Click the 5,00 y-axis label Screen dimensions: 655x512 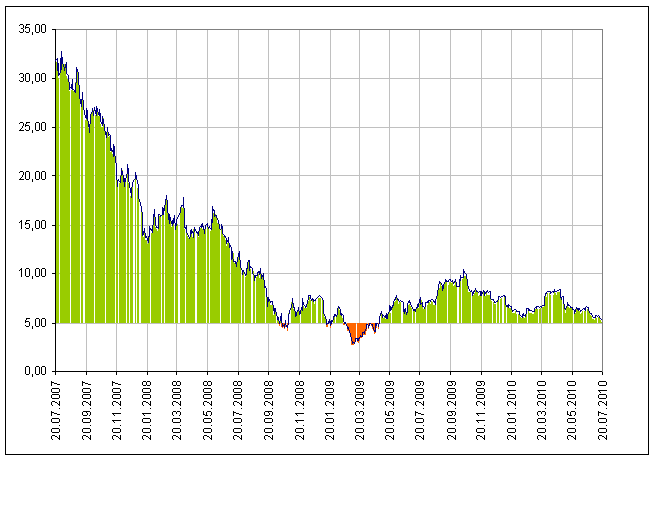click(x=35, y=323)
